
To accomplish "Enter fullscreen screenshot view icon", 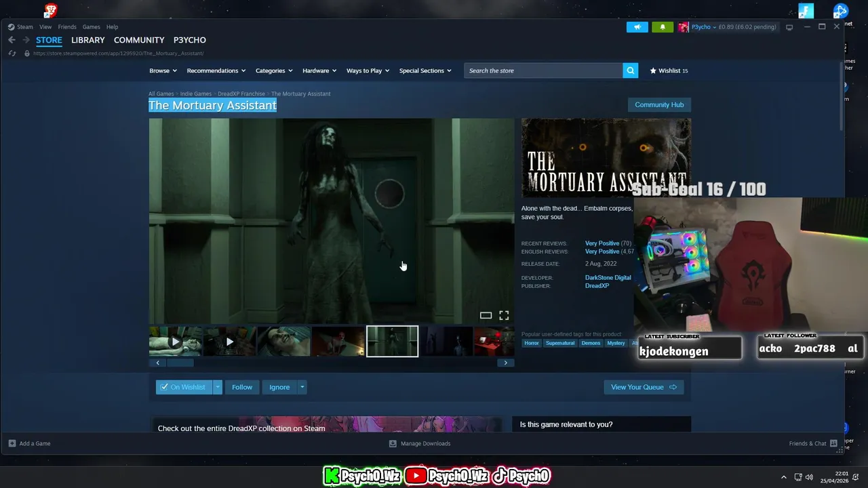I will point(504,315).
